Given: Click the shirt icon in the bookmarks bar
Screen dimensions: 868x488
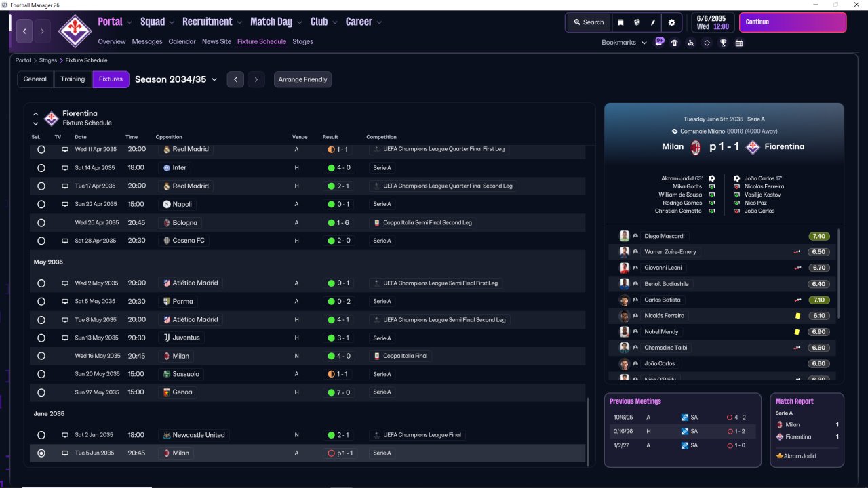Looking at the screenshot, I should tap(674, 43).
